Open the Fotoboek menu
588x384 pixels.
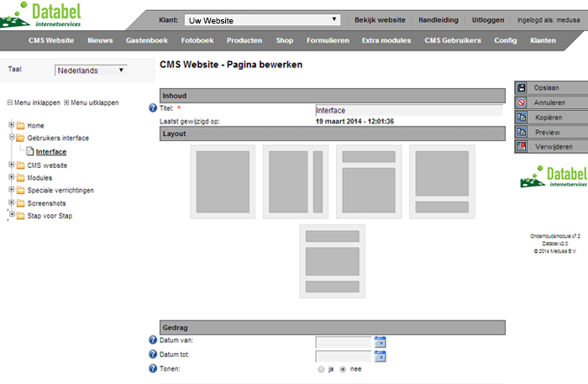tap(197, 40)
